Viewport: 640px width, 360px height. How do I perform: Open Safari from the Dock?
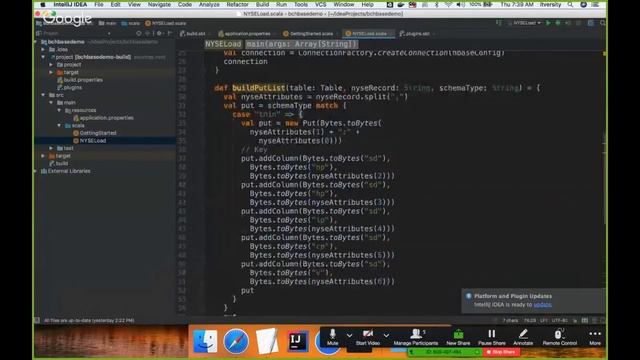click(x=236, y=341)
